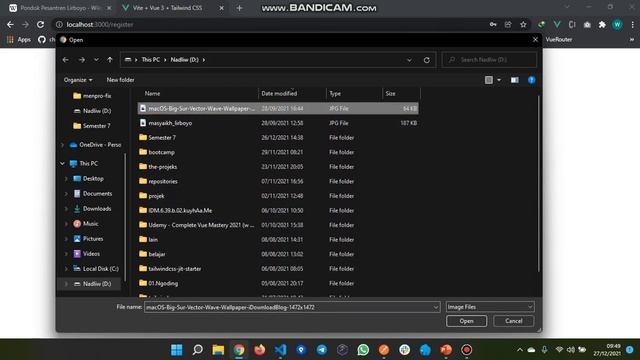Open taskbar Search
Viewport: 640px width, 360px height.
(x=198, y=350)
